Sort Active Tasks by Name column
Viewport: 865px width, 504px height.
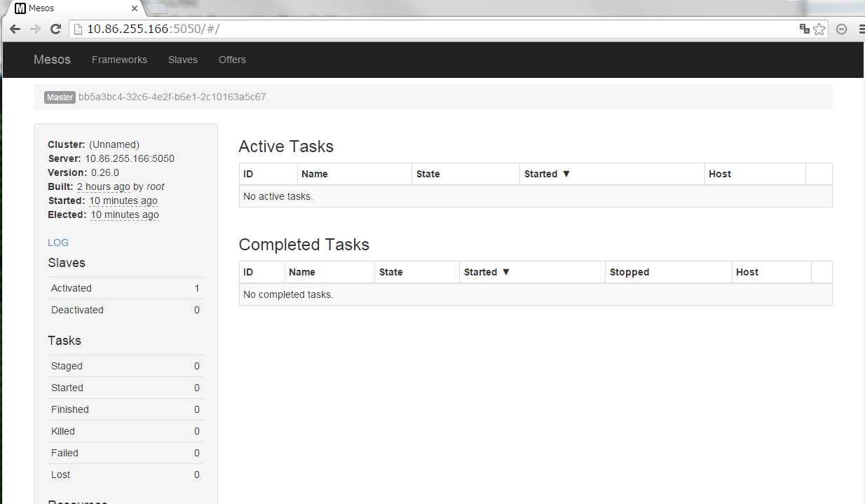coord(355,174)
